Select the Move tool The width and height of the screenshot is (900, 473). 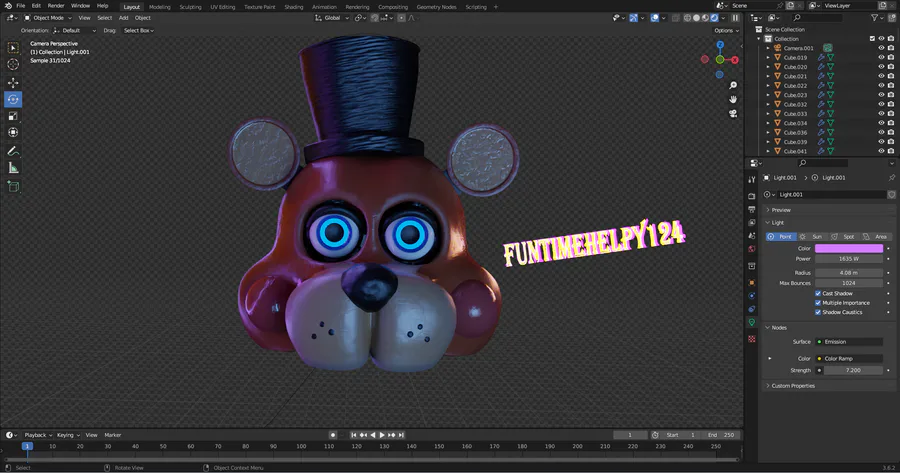tap(13, 83)
